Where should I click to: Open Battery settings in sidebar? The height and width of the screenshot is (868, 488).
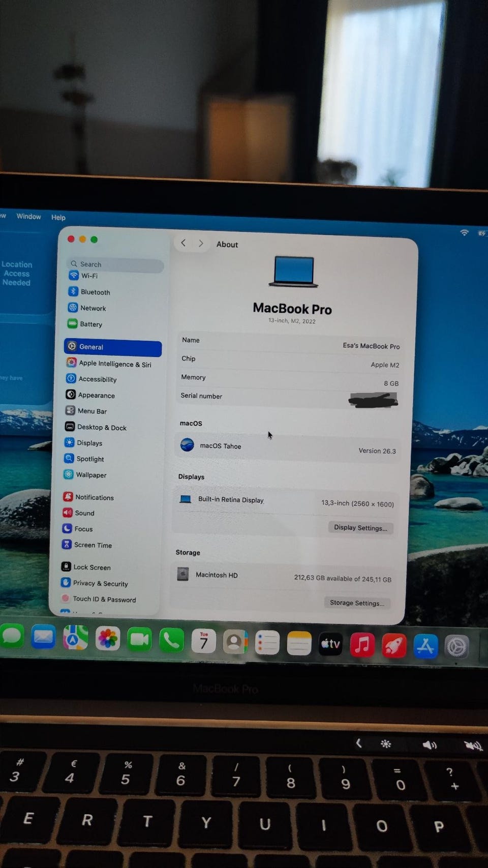point(85,324)
